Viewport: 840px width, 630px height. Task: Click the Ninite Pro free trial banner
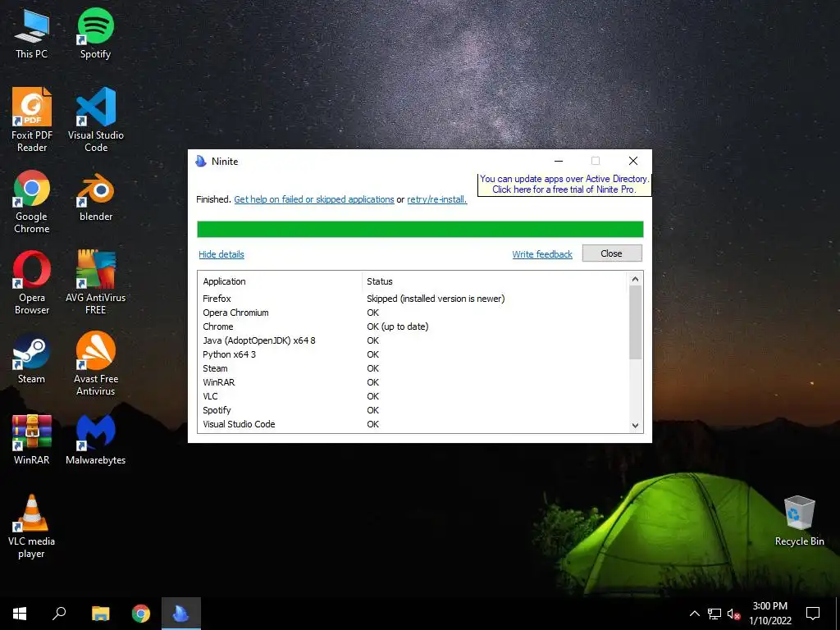tap(564, 185)
